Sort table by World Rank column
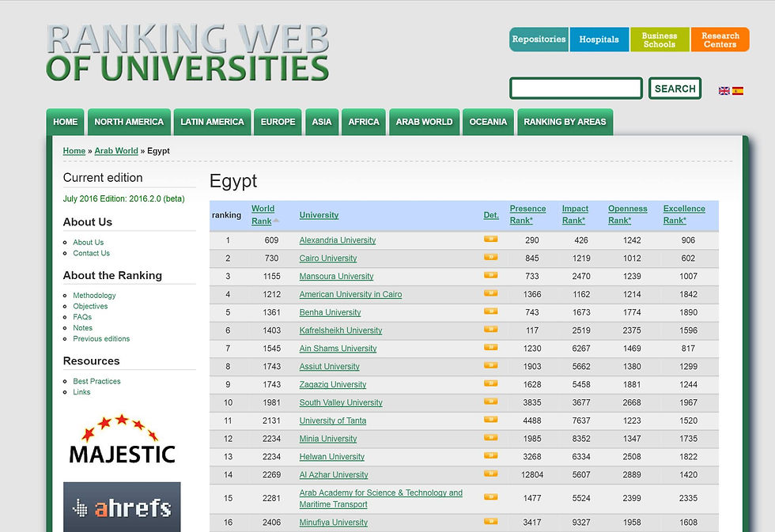Image resolution: width=775 pixels, height=532 pixels. pyautogui.click(x=263, y=215)
